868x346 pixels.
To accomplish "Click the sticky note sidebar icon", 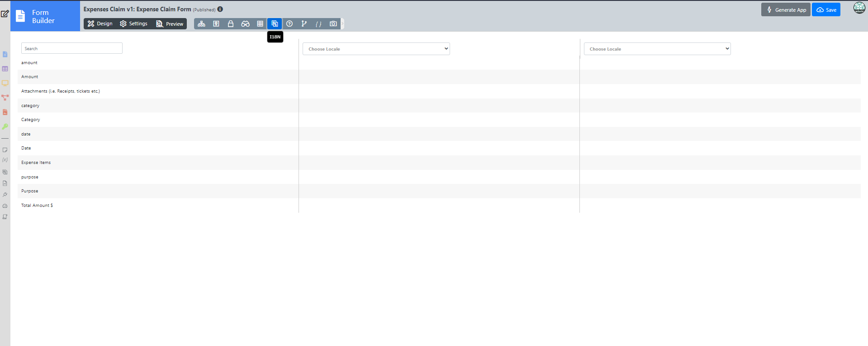I will point(5,150).
